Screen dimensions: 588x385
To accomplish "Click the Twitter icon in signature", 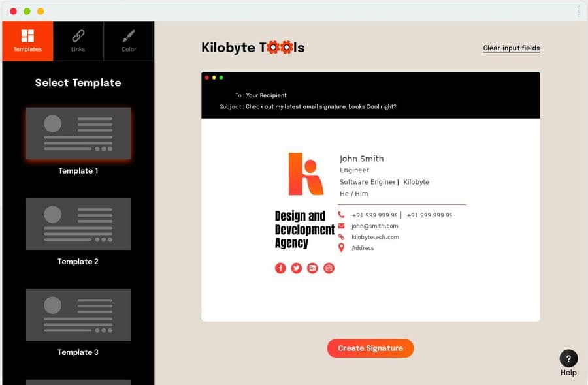I will click(297, 268).
